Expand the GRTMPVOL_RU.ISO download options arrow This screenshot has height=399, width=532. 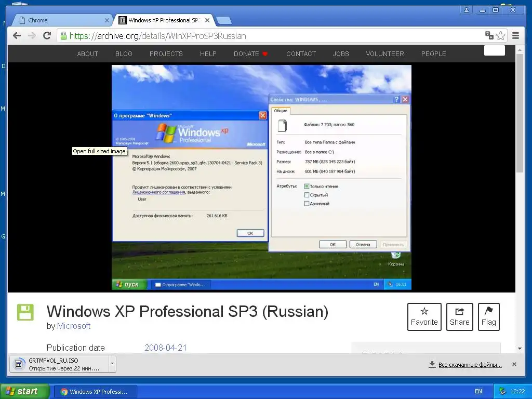tap(112, 364)
